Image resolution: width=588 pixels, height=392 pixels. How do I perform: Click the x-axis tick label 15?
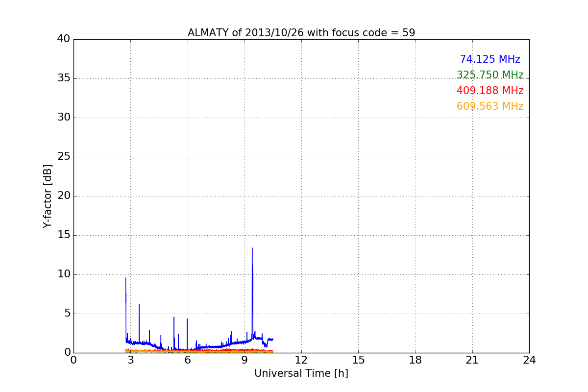pyautogui.click(x=358, y=360)
